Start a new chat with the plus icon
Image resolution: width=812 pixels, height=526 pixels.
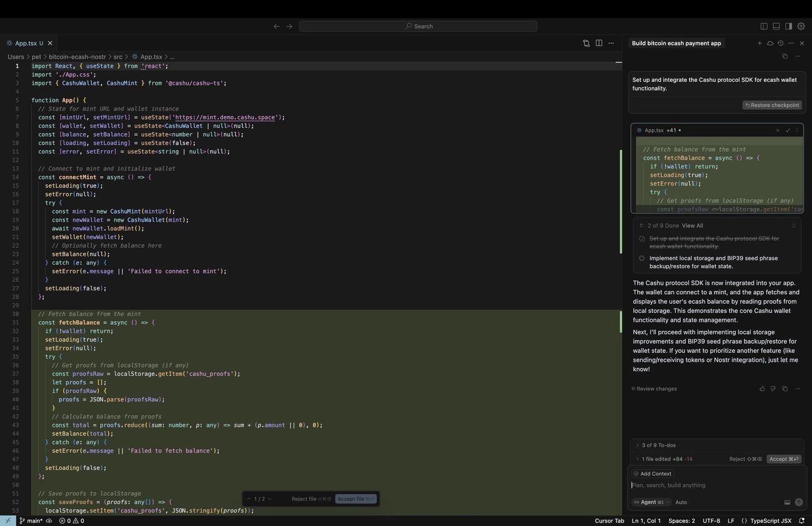click(760, 43)
